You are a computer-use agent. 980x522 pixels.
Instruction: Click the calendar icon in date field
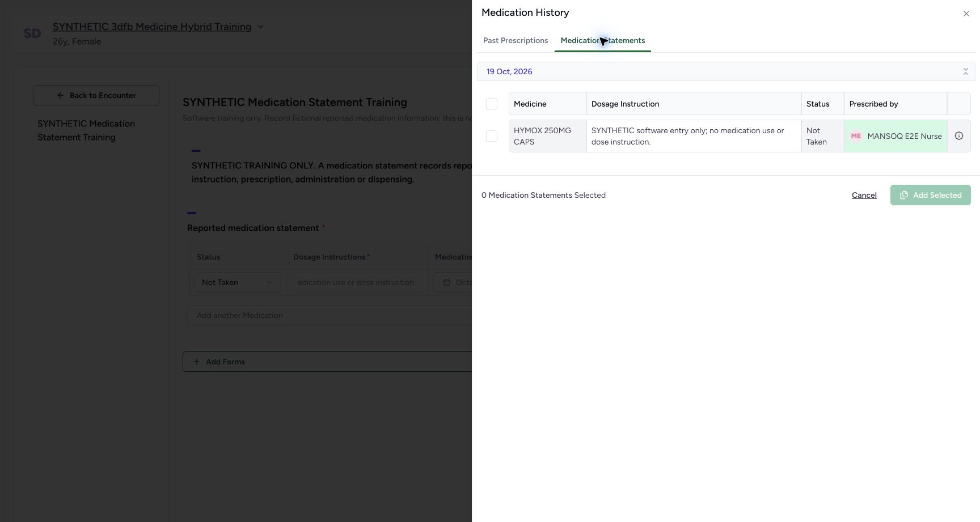[x=447, y=282]
